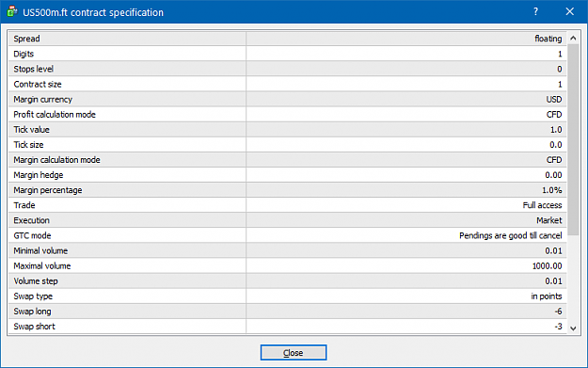This screenshot has height=368, width=588.
Task: Click the scrollbar up arrow
Action: [573, 39]
